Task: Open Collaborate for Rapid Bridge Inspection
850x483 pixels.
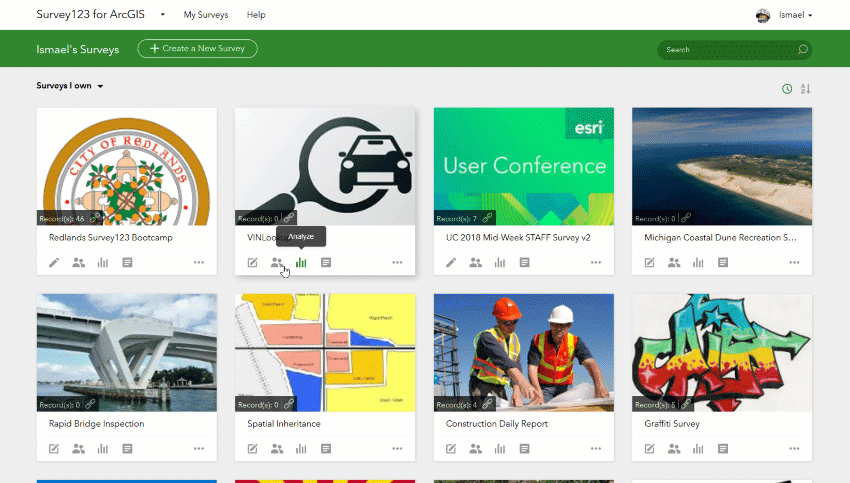Action: point(79,449)
